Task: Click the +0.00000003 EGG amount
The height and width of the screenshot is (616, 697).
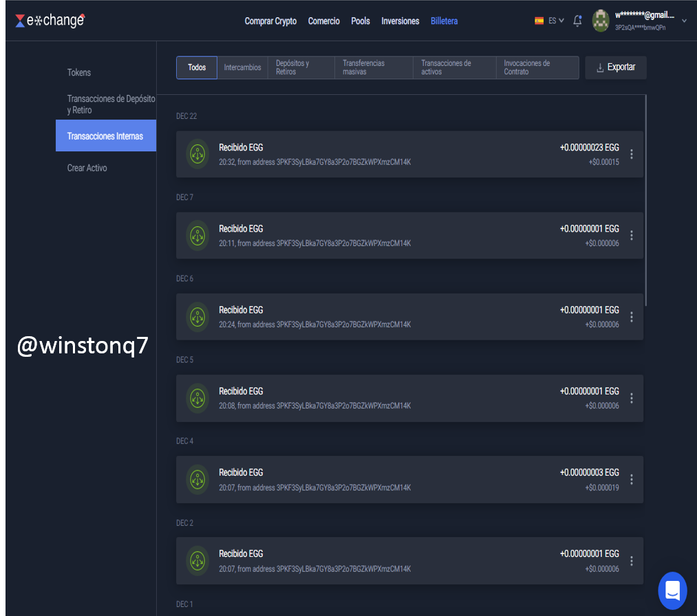Action: tap(590, 472)
